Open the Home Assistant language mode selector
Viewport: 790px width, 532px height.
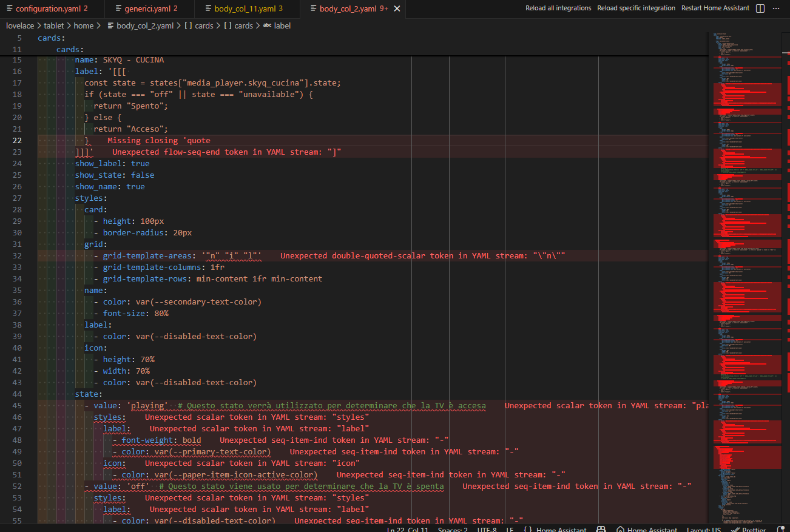click(555, 529)
